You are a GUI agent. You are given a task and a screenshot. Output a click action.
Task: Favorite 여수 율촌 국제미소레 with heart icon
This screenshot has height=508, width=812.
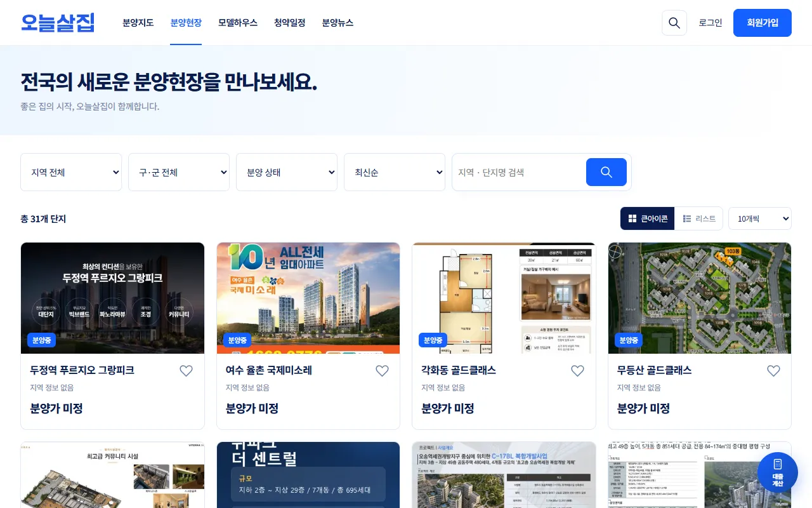pyautogui.click(x=382, y=371)
